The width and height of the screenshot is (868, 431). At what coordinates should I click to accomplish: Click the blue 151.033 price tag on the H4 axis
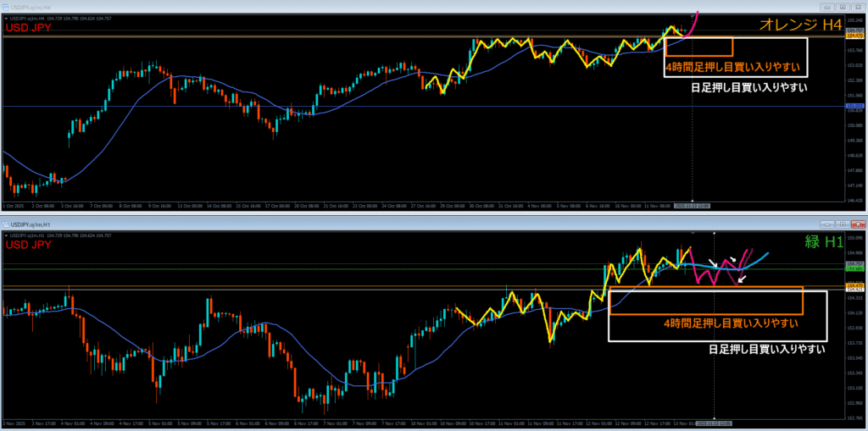coord(854,106)
